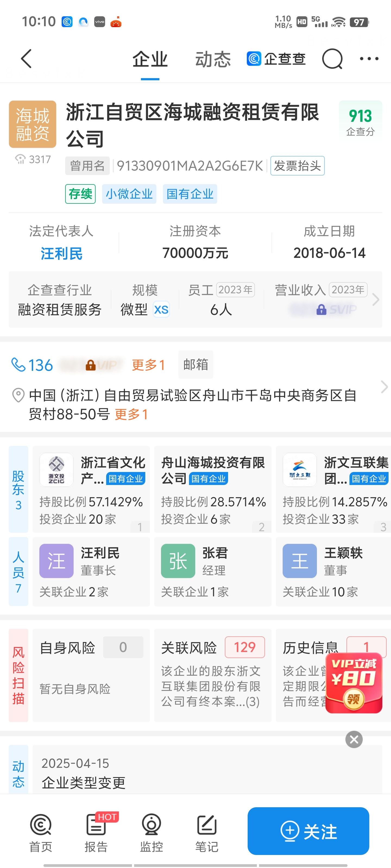Show 更多1 addresses
This screenshot has height=868, width=391.
[x=131, y=414]
